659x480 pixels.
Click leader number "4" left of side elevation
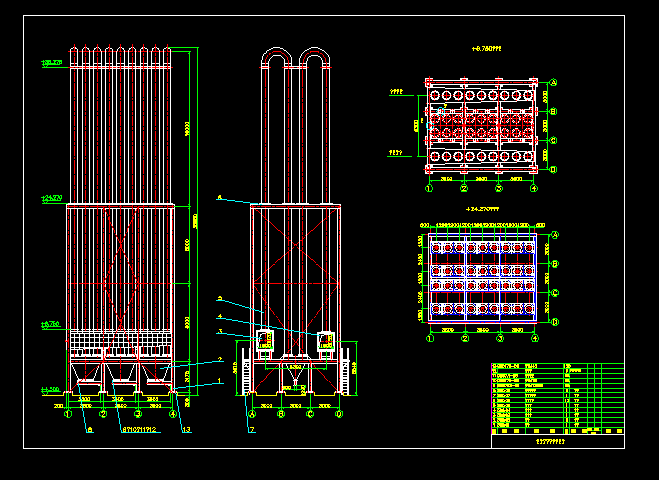coord(220,316)
